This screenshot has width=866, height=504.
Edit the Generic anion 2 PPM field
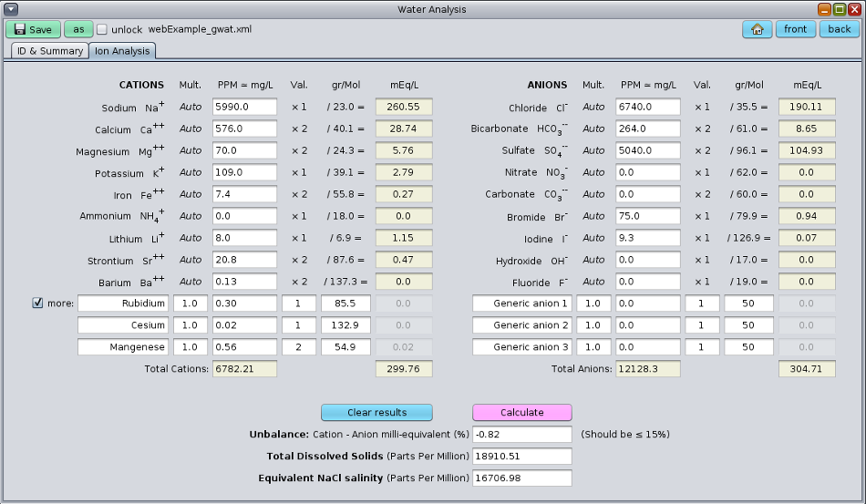[648, 324]
